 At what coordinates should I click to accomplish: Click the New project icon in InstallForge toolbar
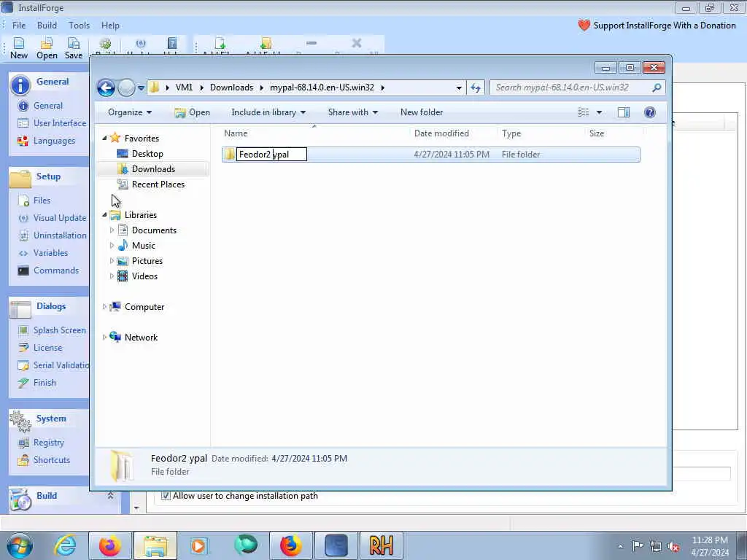[x=19, y=49]
